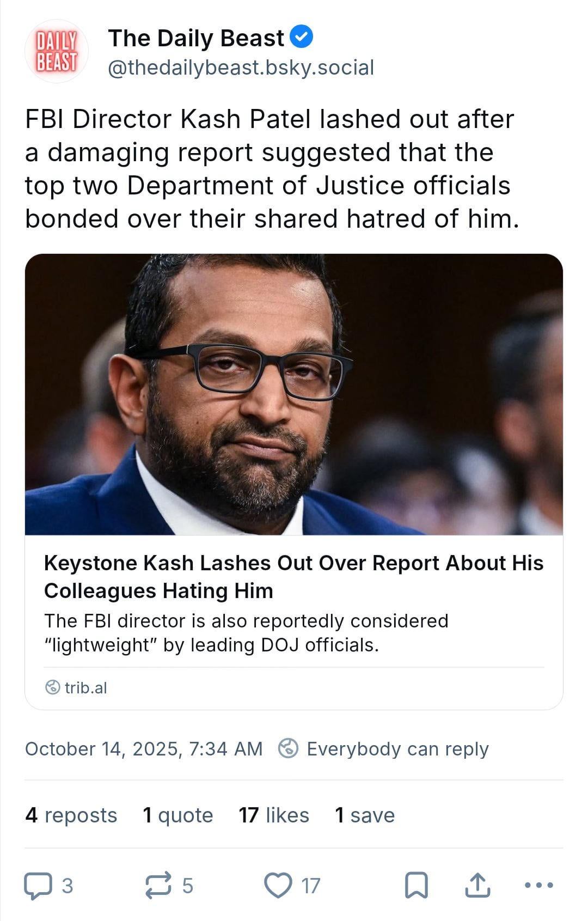This screenshot has width=588, height=921.
Task: Click the reply speech bubble icon
Action: coord(38,886)
